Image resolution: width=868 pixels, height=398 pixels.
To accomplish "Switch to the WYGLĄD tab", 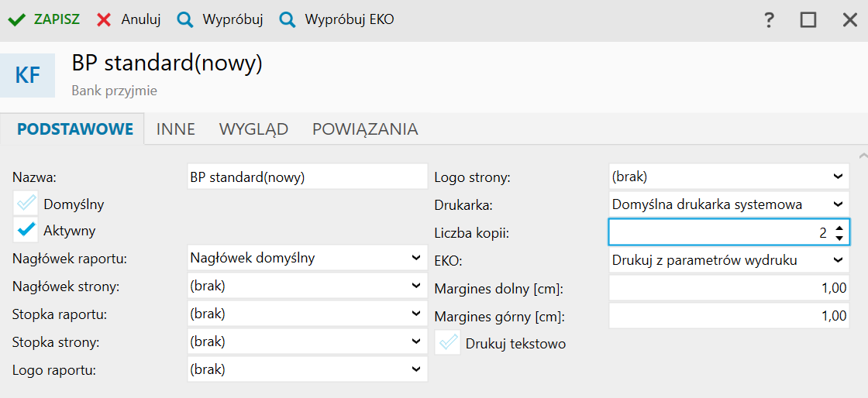I will [x=253, y=129].
